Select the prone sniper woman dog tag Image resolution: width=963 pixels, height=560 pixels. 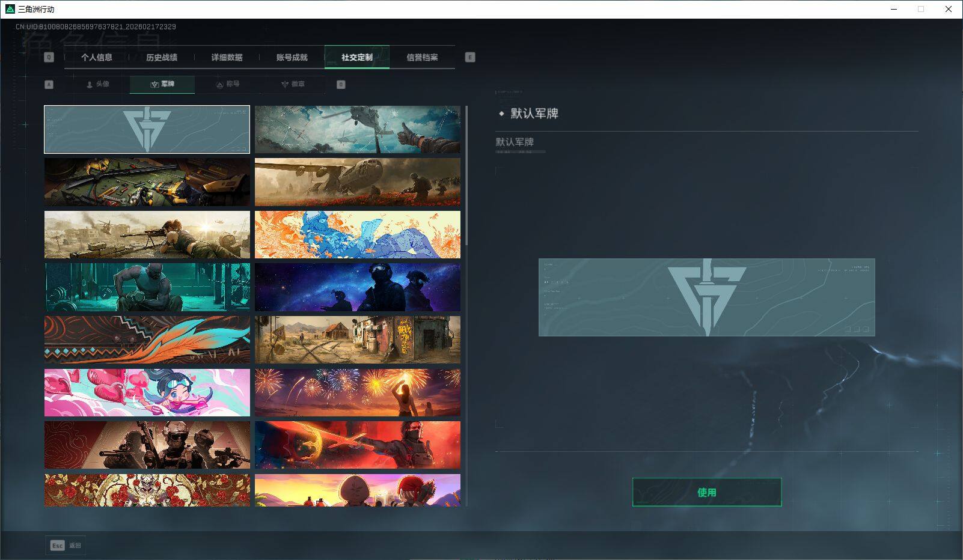click(147, 234)
